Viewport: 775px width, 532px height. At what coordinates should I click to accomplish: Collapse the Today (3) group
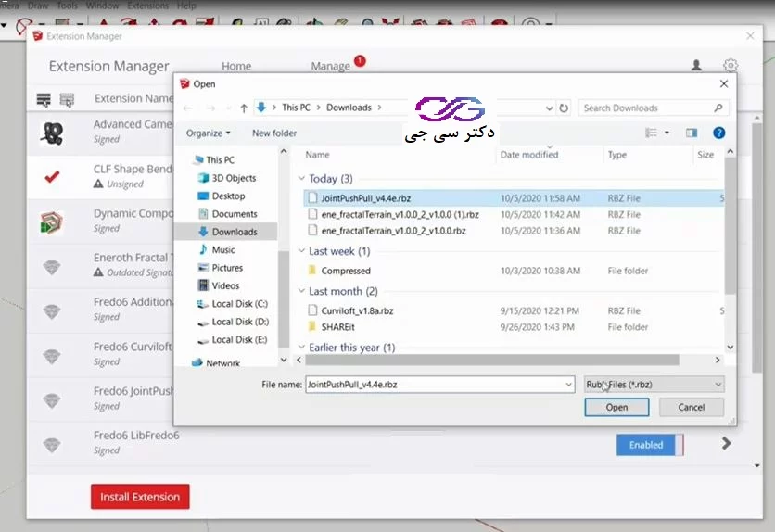point(301,178)
